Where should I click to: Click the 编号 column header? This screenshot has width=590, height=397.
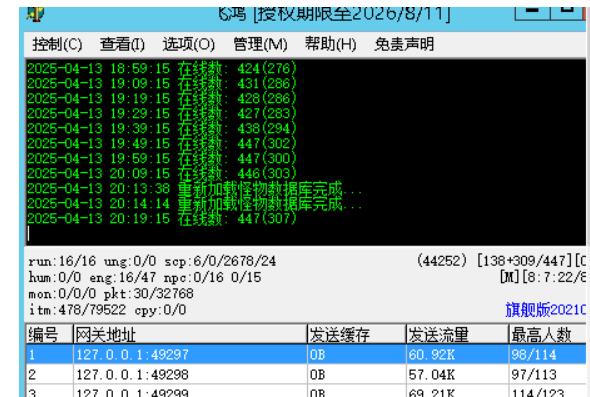[x=49, y=334]
